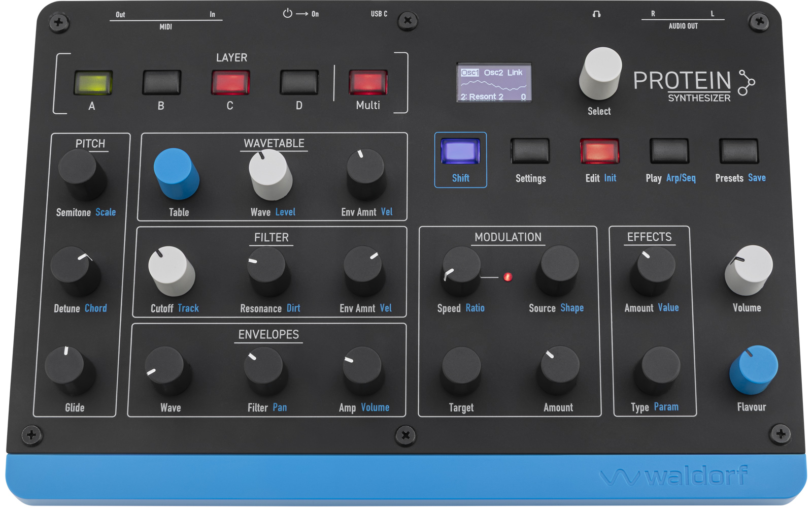The height and width of the screenshot is (508, 812).
Task: Toggle the Layer C button
Action: 230,83
